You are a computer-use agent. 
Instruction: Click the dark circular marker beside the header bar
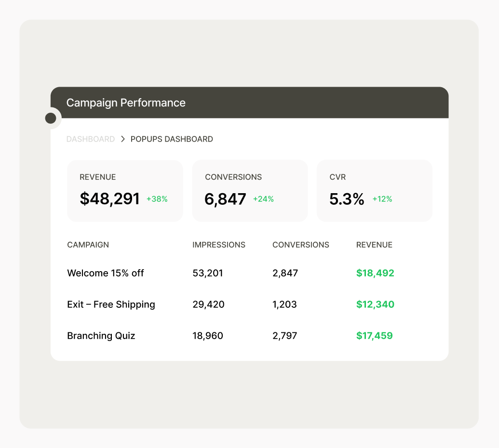(51, 117)
